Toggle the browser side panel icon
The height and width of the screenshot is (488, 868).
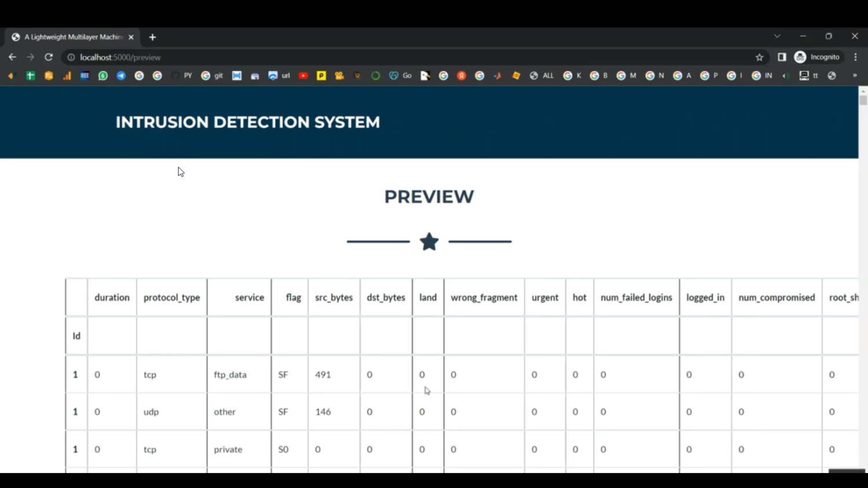[782, 57]
